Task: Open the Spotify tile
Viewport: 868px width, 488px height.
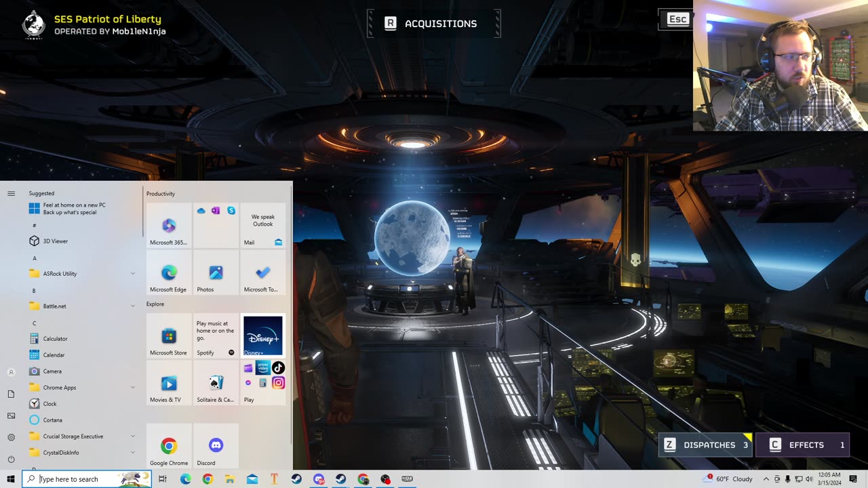Action: pyautogui.click(x=216, y=335)
